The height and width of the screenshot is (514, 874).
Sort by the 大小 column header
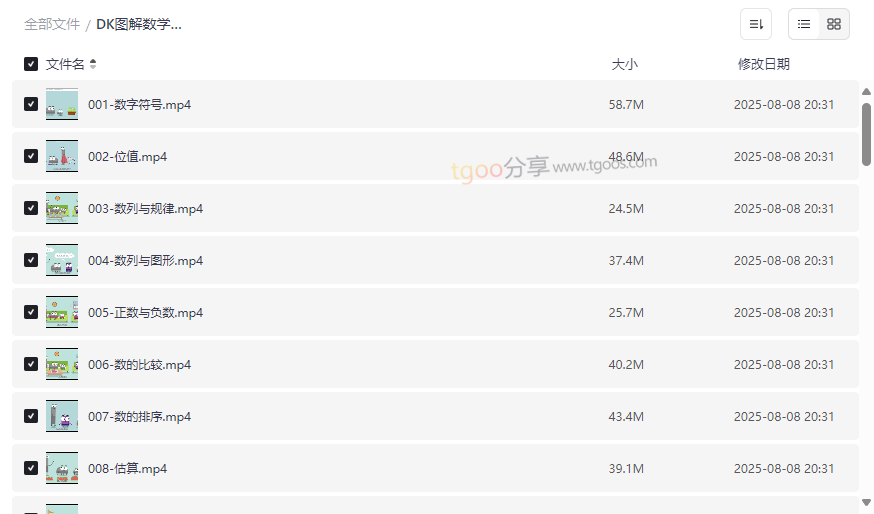tap(624, 64)
